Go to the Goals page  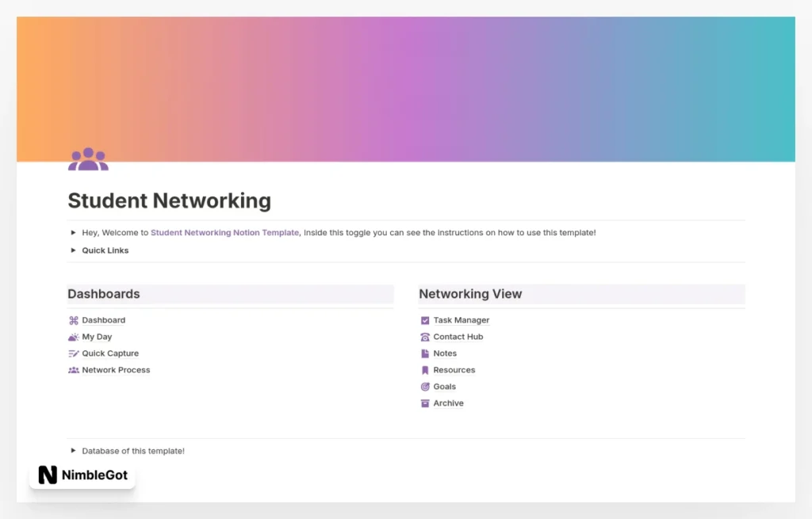pos(444,387)
